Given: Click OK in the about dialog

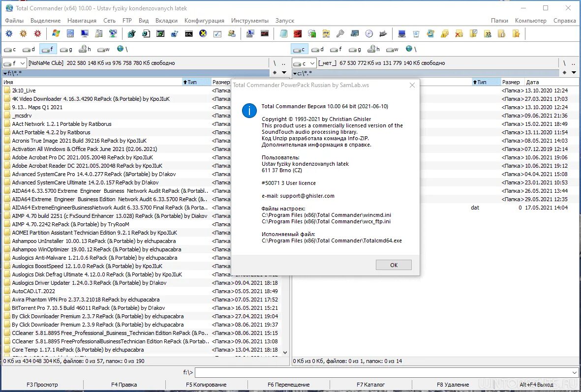Looking at the screenshot, I should pyautogui.click(x=394, y=265).
